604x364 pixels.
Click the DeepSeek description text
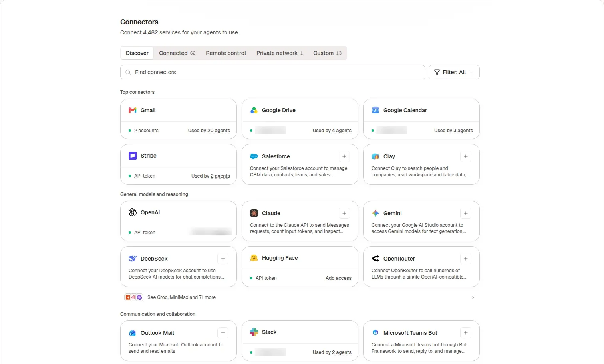[176, 274]
